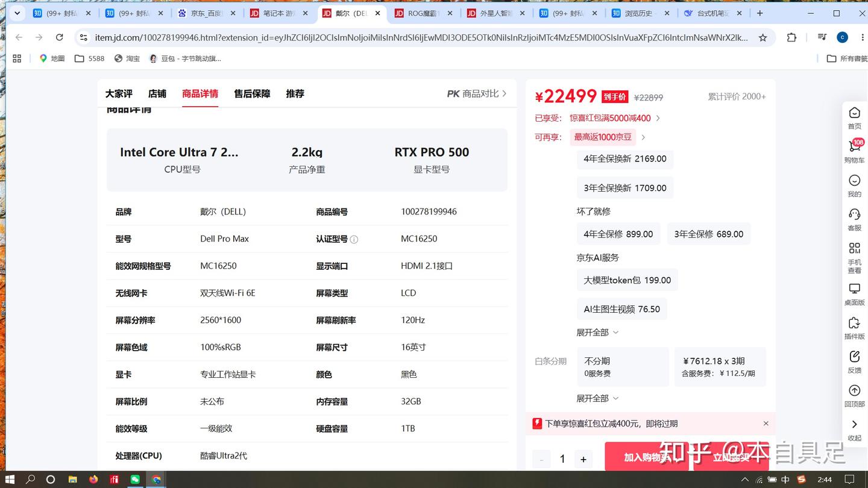Click the info icon beside 认证型号
The height and width of the screenshot is (488, 868).
click(x=354, y=239)
